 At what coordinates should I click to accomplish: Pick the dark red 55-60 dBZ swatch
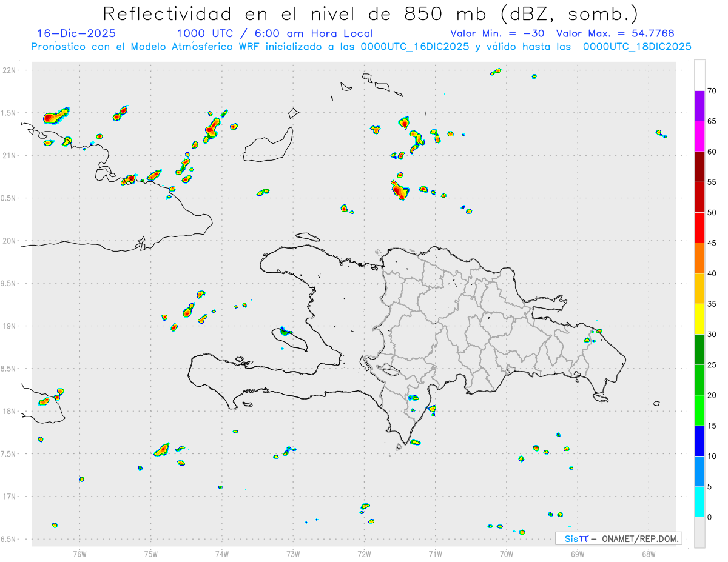click(x=699, y=167)
